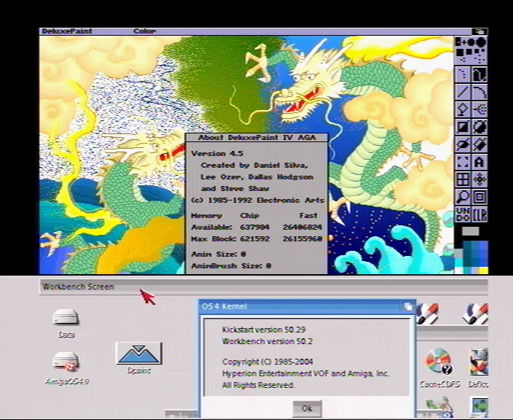Select the text tool marked A
The height and width of the screenshot is (420, 513).
point(479,162)
